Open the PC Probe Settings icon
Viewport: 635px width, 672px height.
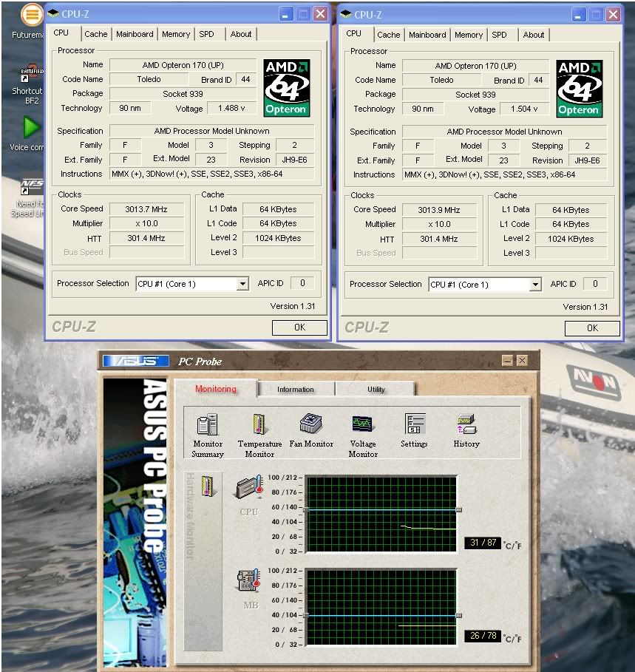pos(414,424)
